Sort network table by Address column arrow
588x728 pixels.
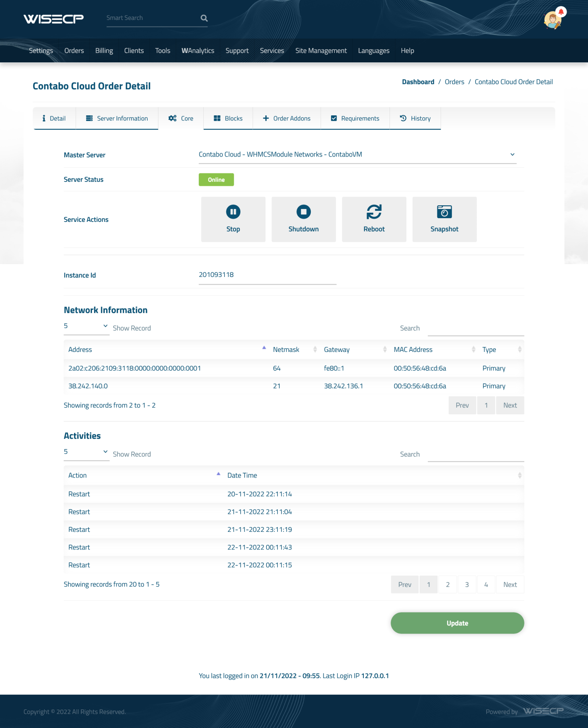click(264, 347)
